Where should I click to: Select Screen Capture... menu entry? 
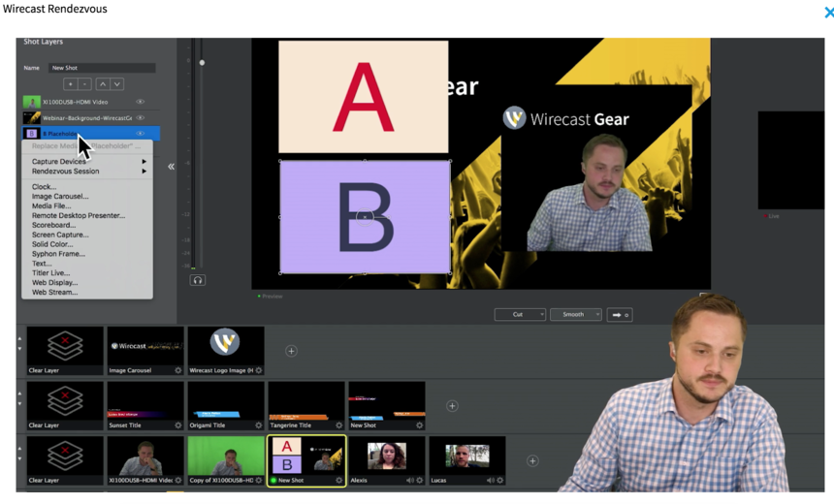click(60, 235)
